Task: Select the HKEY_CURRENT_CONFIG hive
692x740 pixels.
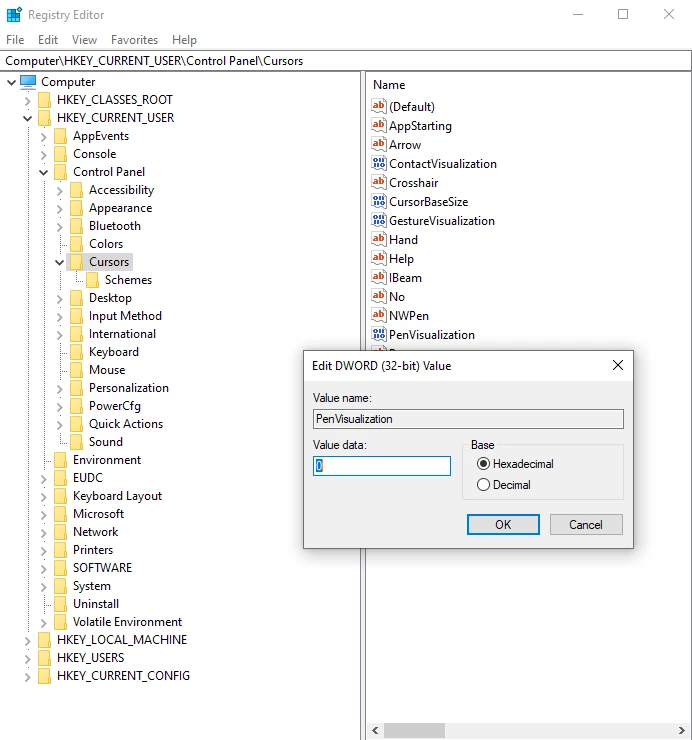Action: pyautogui.click(x=123, y=675)
